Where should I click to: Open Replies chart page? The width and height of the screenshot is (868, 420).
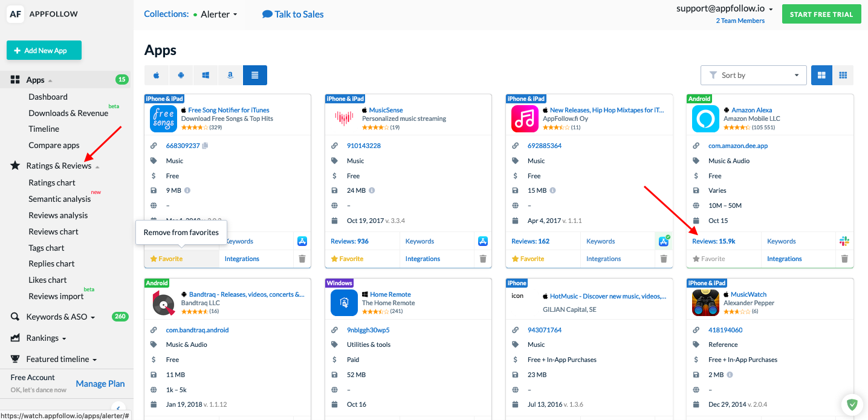click(x=51, y=263)
